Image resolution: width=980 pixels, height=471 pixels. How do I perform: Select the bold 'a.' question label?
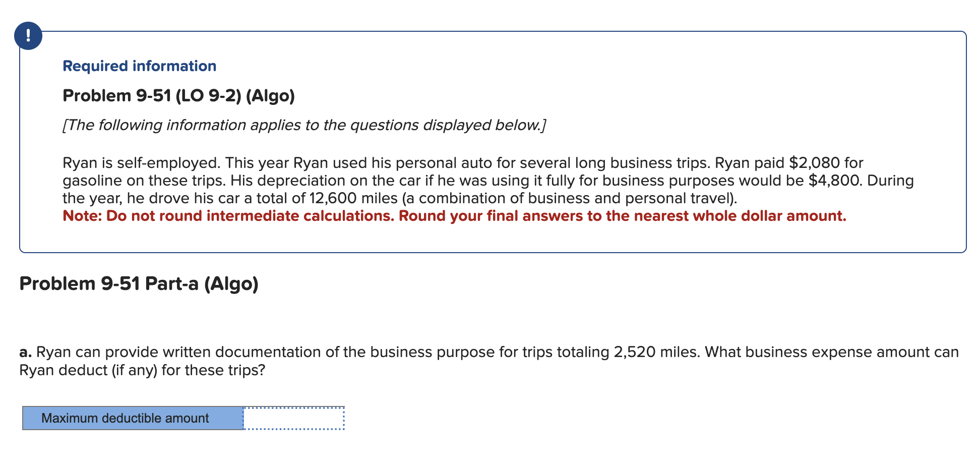(x=25, y=351)
